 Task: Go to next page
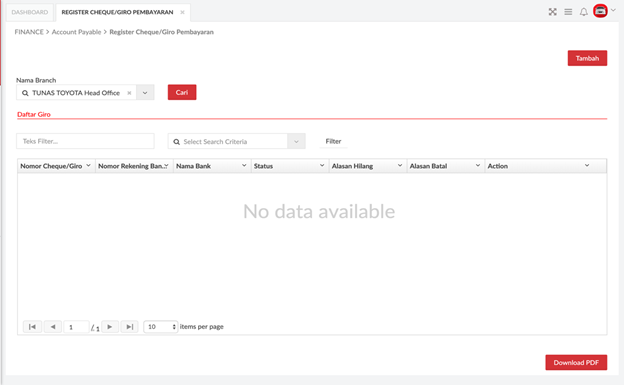click(110, 327)
